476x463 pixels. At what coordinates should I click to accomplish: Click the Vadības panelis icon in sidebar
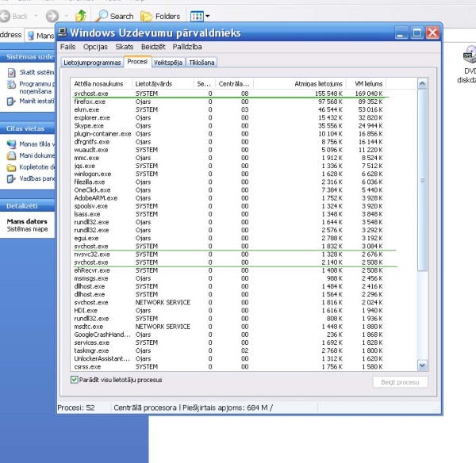[11, 179]
